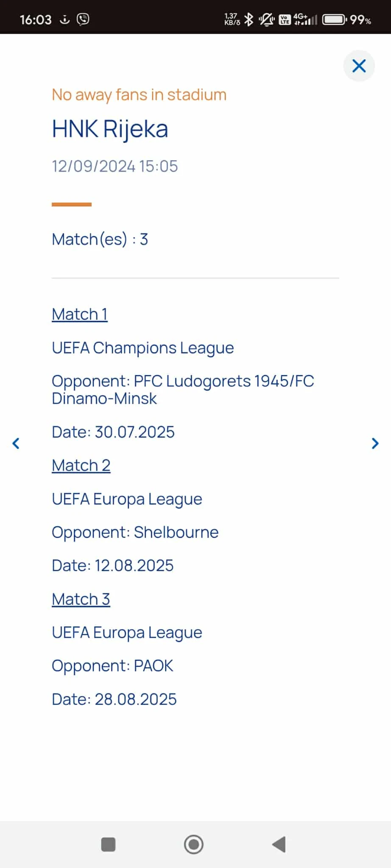This screenshot has height=868, width=391.
Task: Tap the muted bell status icon
Action: (267, 19)
